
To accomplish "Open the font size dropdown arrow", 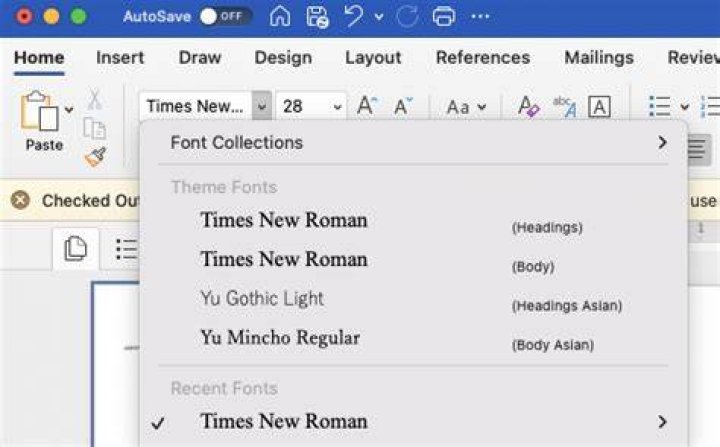I will pos(338,107).
